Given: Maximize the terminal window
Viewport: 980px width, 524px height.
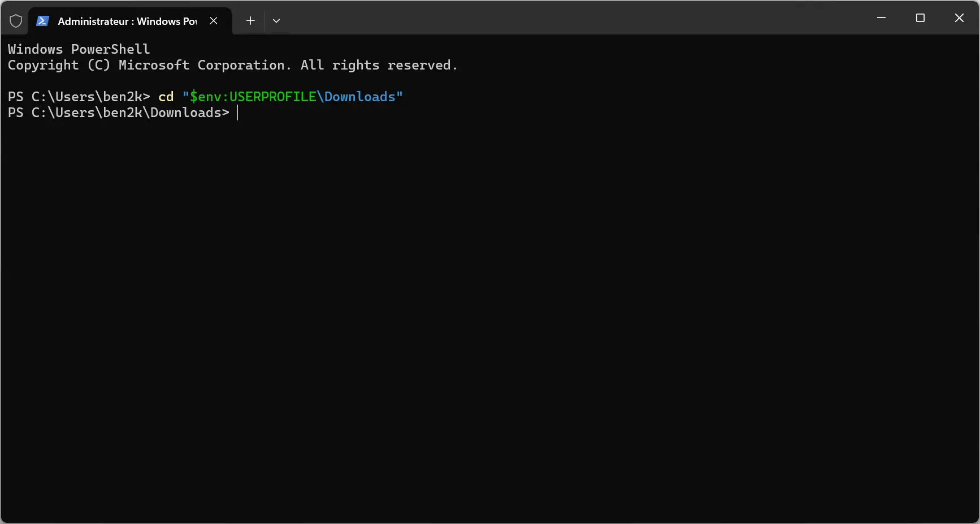Looking at the screenshot, I should [x=920, y=18].
